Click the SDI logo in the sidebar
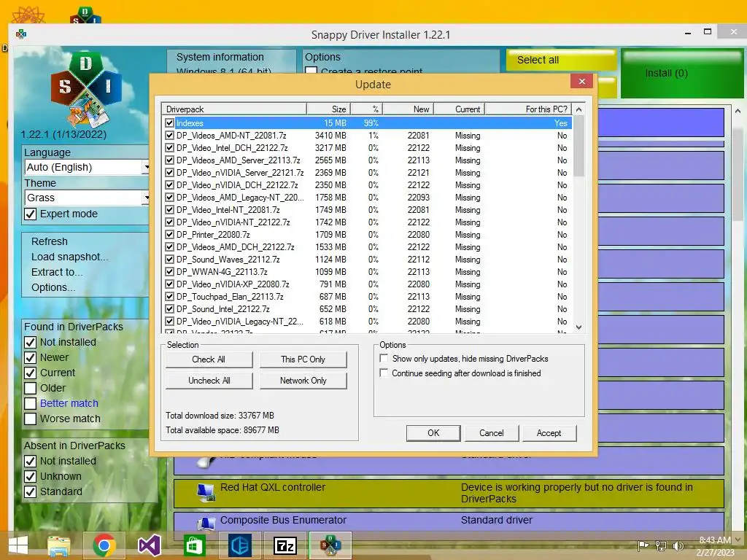 [x=86, y=88]
